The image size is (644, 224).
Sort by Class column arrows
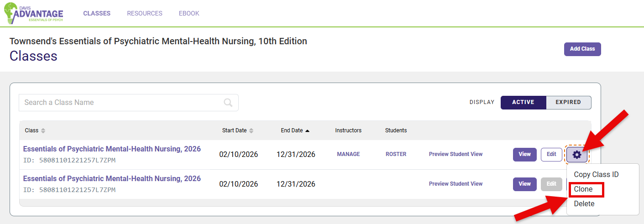(x=43, y=130)
